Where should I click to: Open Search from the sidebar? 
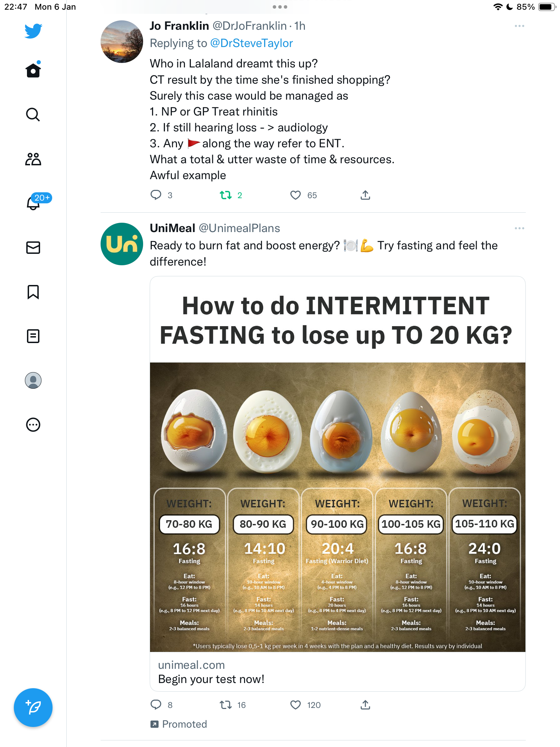click(x=33, y=114)
